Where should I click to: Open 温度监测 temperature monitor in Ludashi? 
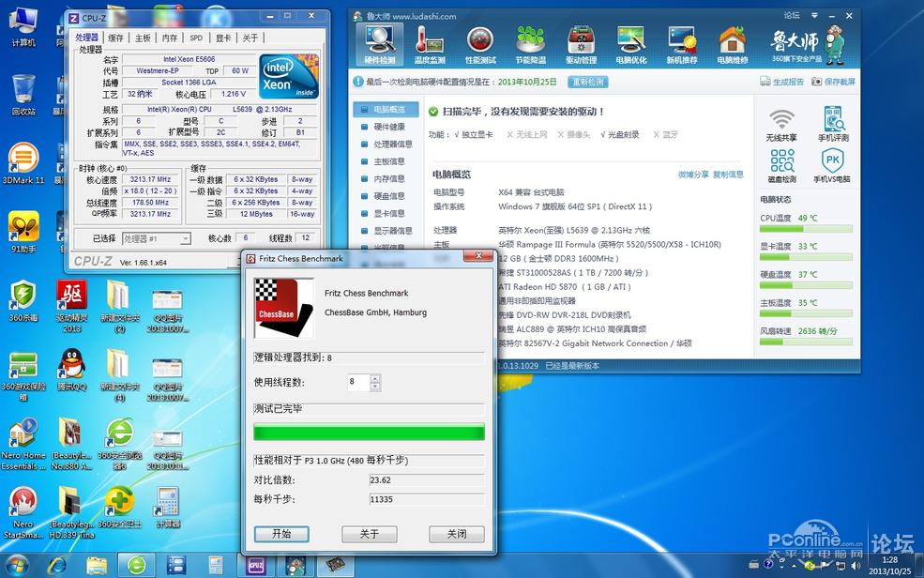(x=430, y=45)
